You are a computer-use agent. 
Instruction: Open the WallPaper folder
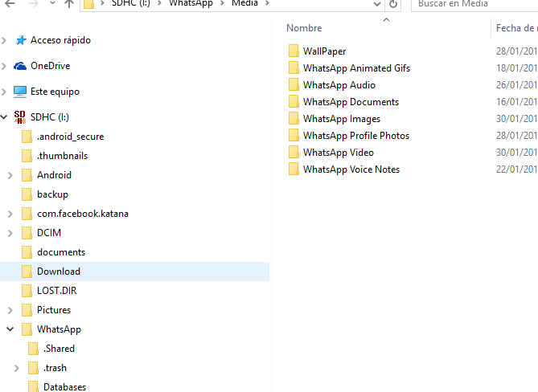[324, 51]
